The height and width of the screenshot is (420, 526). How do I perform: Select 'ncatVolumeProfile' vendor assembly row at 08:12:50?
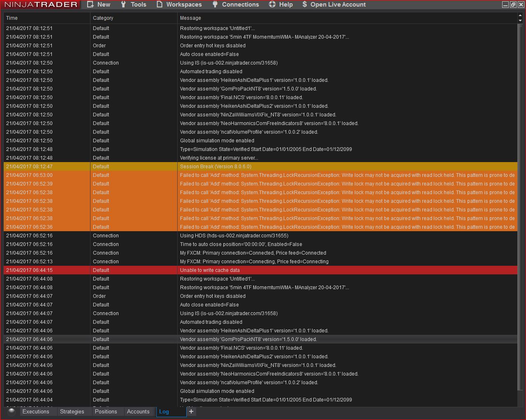point(260,132)
